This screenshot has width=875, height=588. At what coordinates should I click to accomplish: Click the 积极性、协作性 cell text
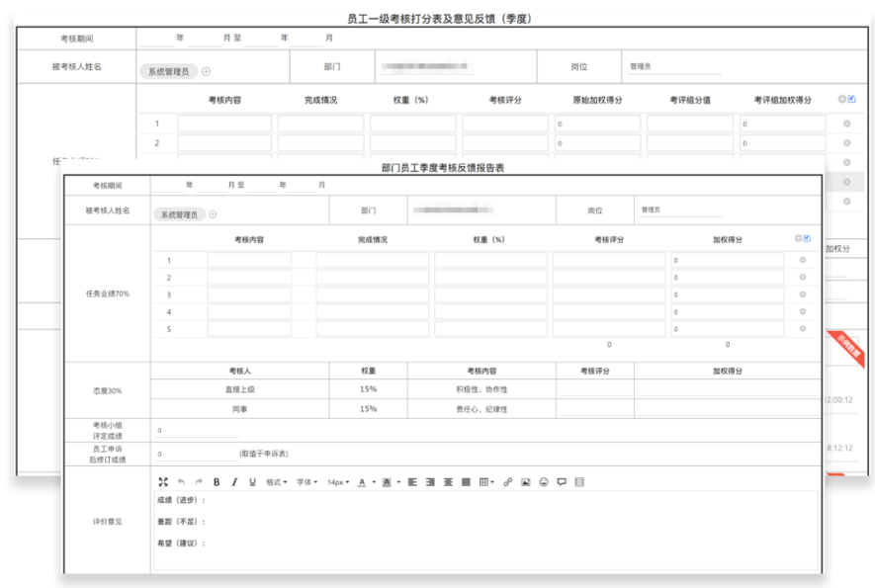click(x=481, y=389)
